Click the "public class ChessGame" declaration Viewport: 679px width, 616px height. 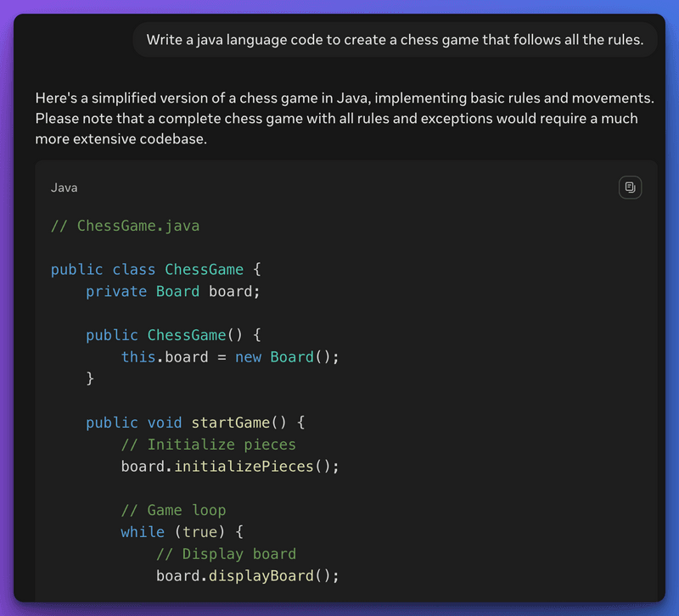158,270
